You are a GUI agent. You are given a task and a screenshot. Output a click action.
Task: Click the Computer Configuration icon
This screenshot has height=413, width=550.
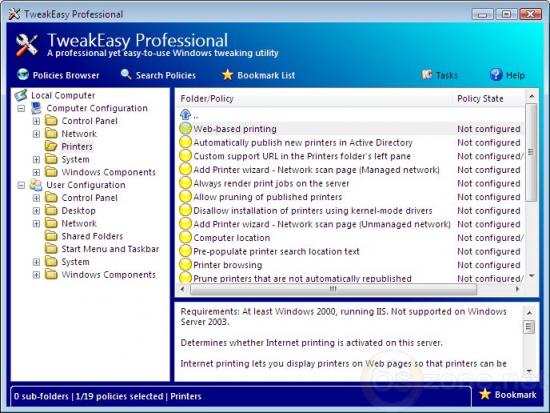pos(36,108)
